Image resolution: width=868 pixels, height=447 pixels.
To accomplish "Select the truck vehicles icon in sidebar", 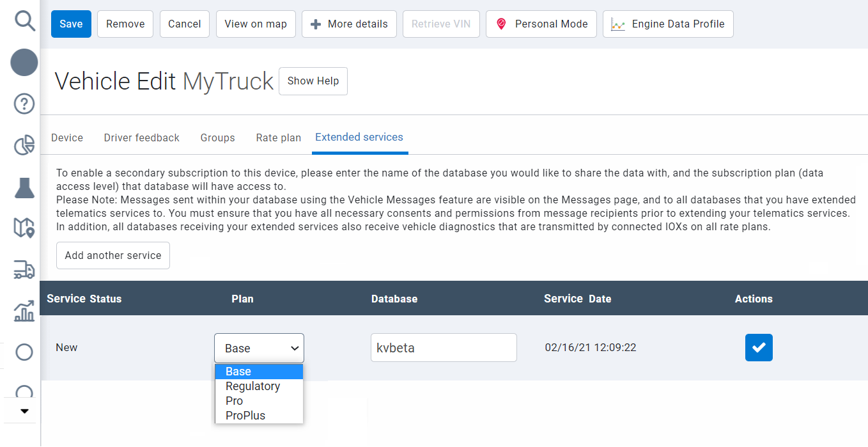I will [x=24, y=270].
